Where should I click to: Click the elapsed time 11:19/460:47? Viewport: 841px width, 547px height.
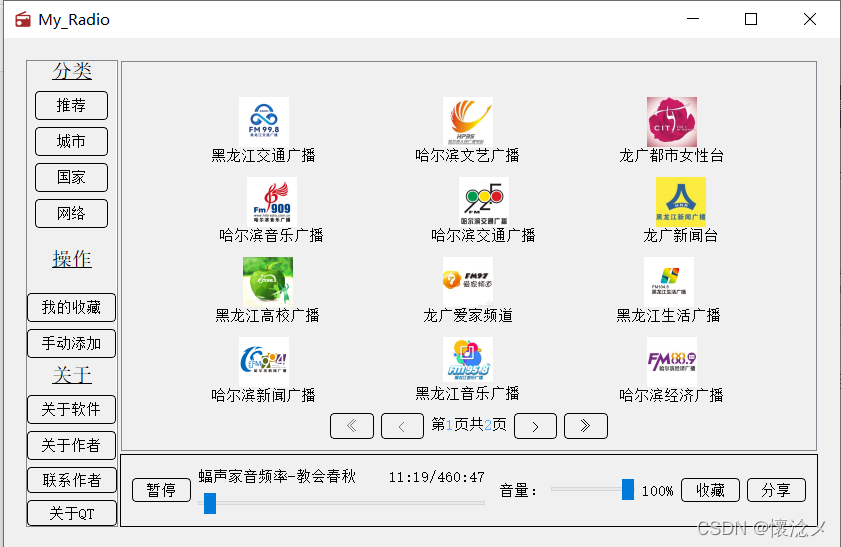pos(437,477)
